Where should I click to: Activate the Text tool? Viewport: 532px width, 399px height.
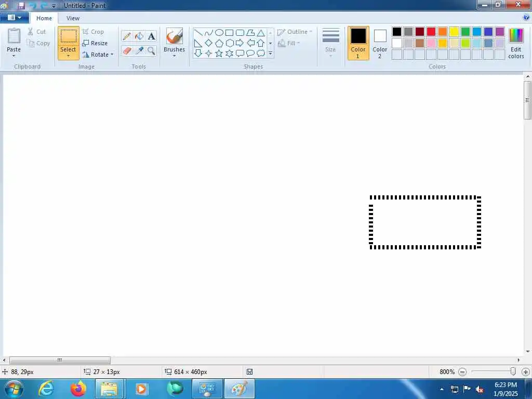[x=151, y=36]
